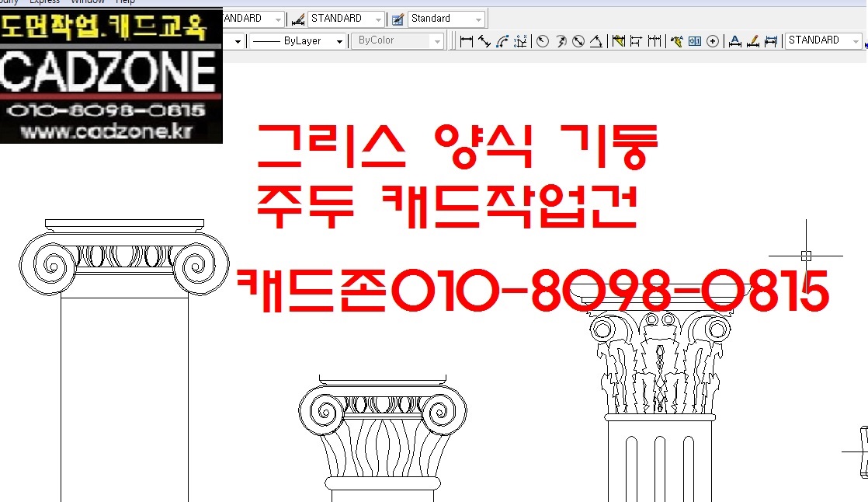
Task: Open the Standard table style dropdown
Action: (446, 19)
